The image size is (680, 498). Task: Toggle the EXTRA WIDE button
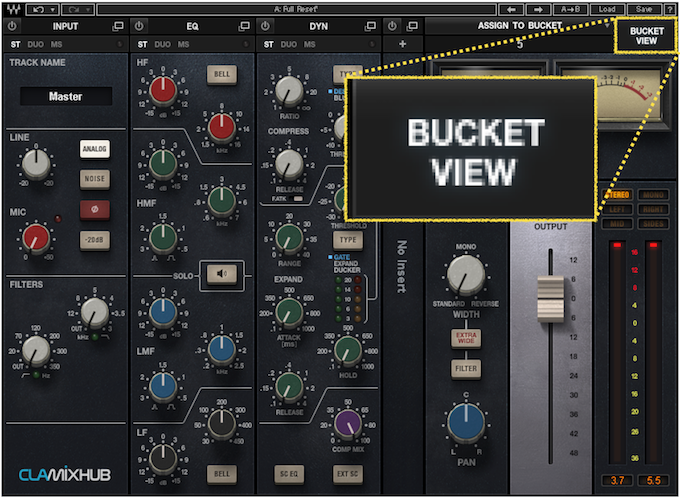[466, 338]
